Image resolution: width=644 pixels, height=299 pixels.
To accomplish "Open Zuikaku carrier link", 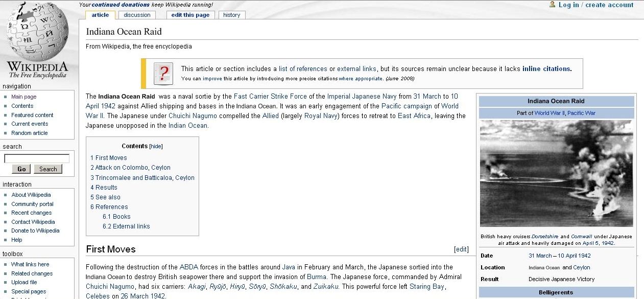I will click(325, 287).
